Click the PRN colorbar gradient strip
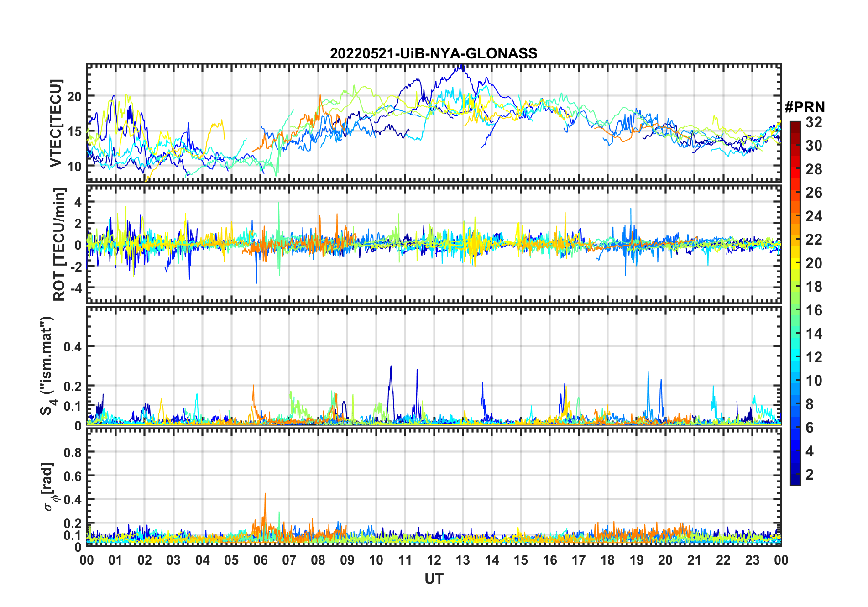The height and width of the screenshot is (607, 868). click(x=795, y=303)
